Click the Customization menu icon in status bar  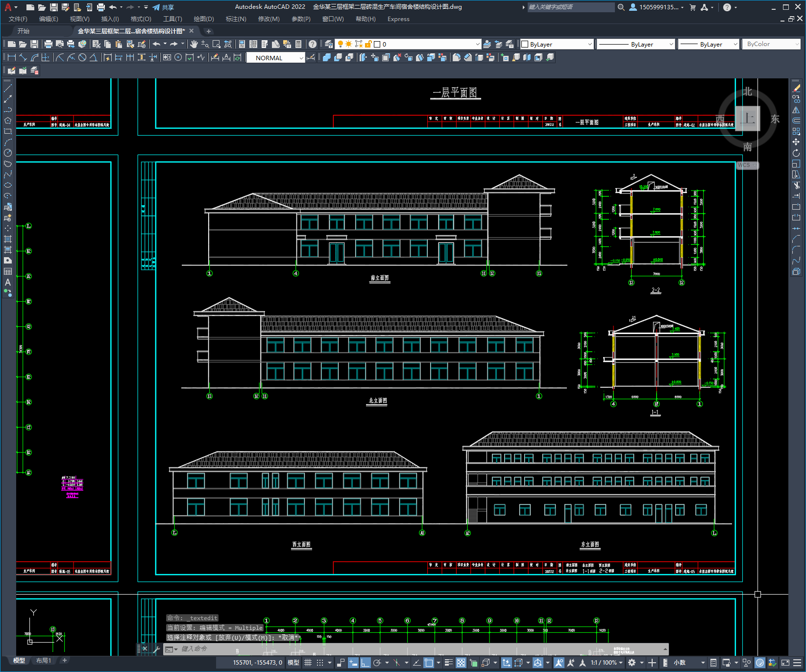(797, 663)
